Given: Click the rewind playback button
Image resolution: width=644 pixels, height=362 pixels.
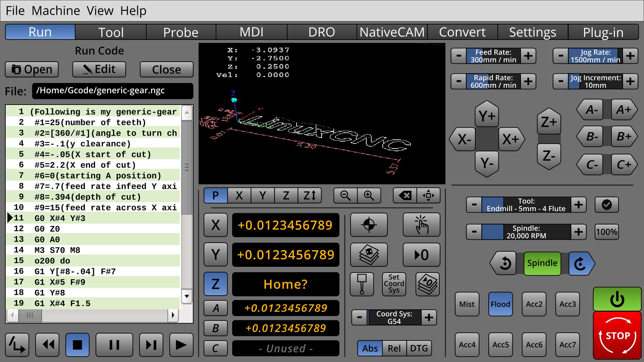Looking at the screenshot, I should point(47,345).
